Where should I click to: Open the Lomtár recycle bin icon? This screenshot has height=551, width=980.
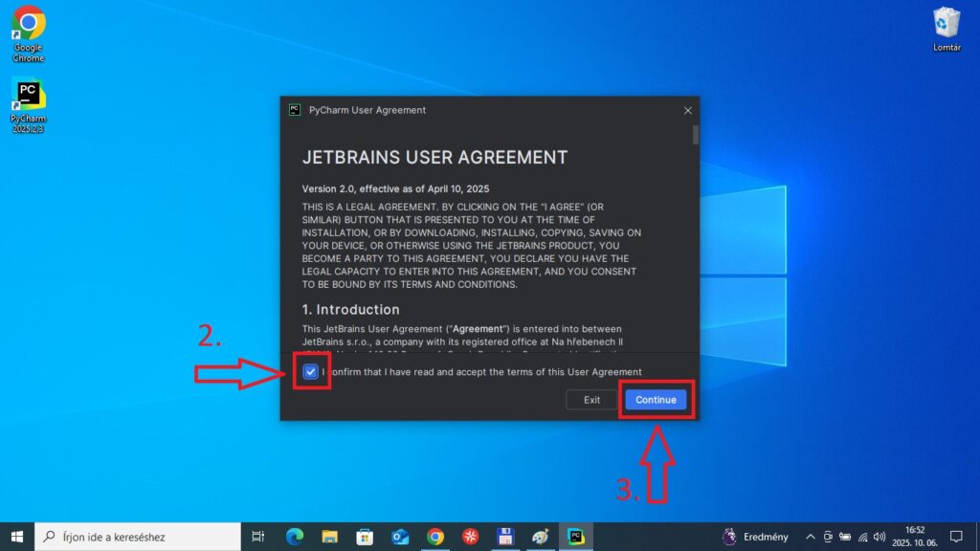(x=946, y=25)
